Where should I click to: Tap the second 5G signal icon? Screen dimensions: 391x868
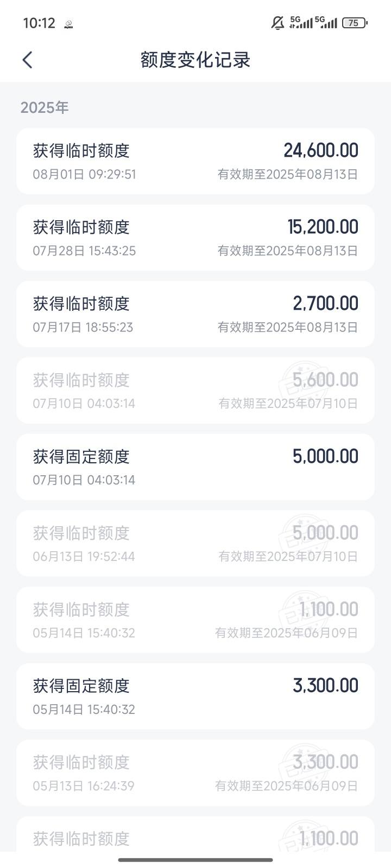pos(325,22)
